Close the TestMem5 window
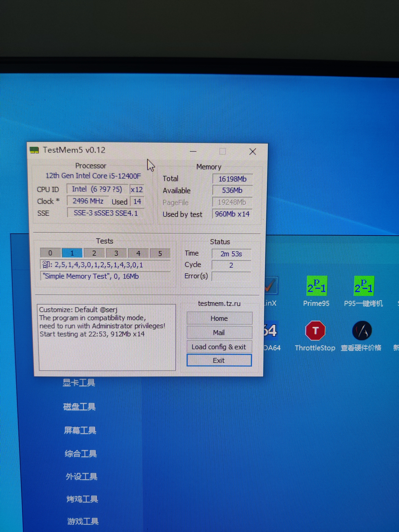Image resolution: width=399 pixels, height=532 pixels. coord(253,151)
